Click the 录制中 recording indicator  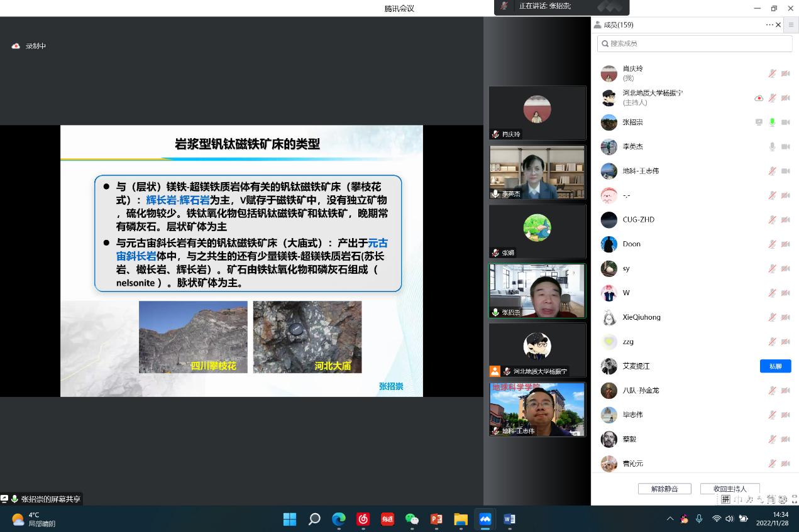point(30,46)
